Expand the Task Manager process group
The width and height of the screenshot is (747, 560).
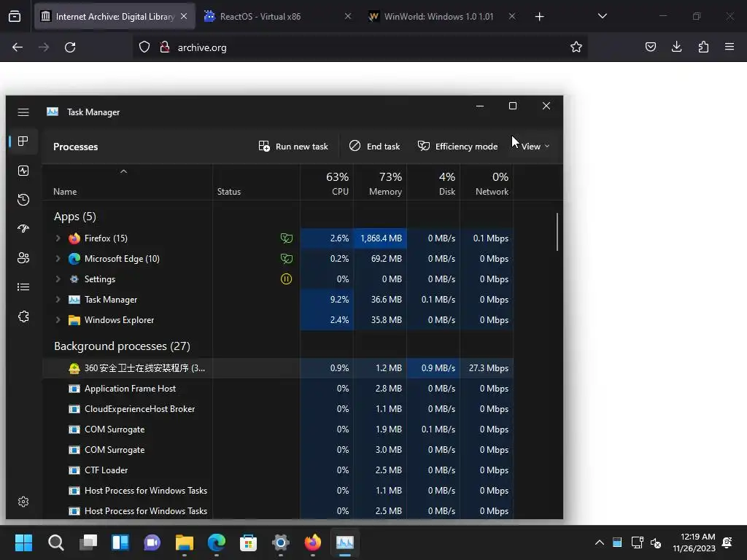point(58,300)
